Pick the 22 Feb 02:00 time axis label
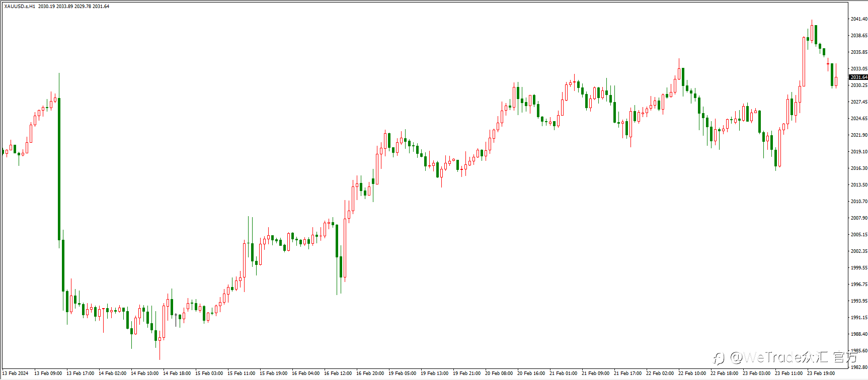The image size is (868, 380). coord(660,373)
